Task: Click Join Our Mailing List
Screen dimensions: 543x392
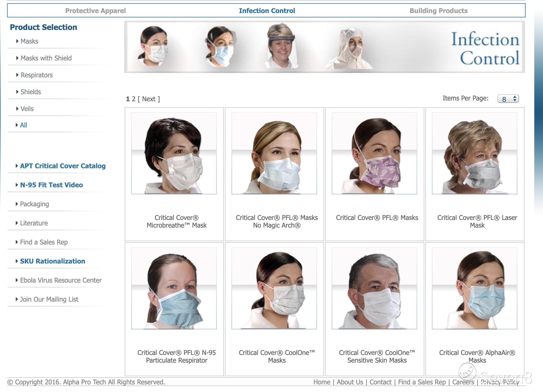Action: [49, 299]
